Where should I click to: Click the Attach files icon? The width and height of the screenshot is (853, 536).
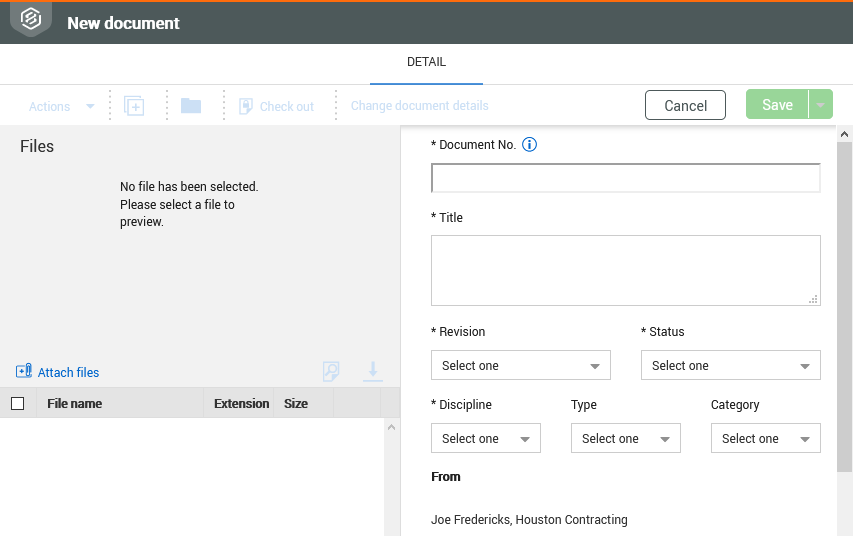point(24,372)
